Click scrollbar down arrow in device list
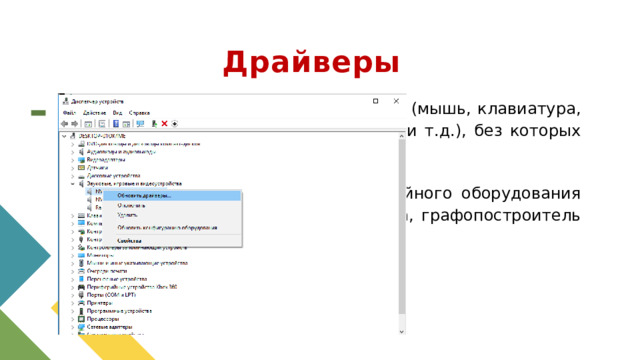 [x=402, y=331]
